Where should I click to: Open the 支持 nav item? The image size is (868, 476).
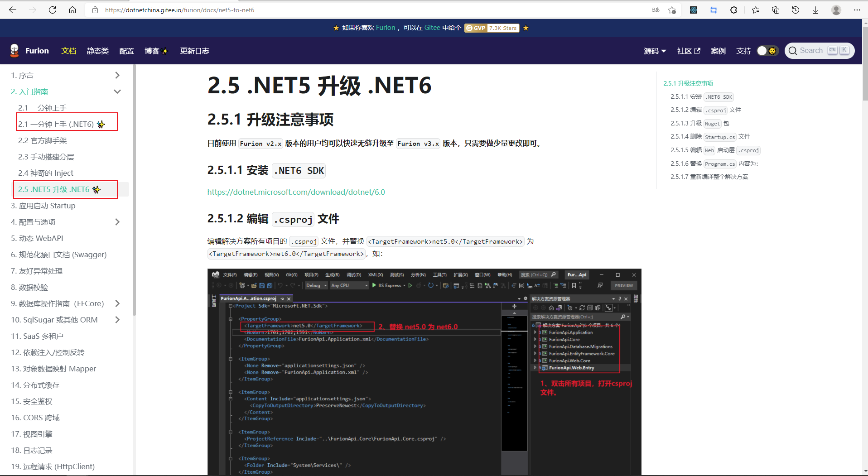pos(744,51)
